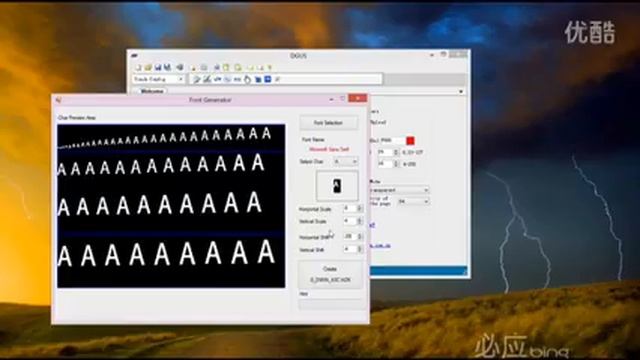Click the save-all icon beside the save icon

(167, 67)
